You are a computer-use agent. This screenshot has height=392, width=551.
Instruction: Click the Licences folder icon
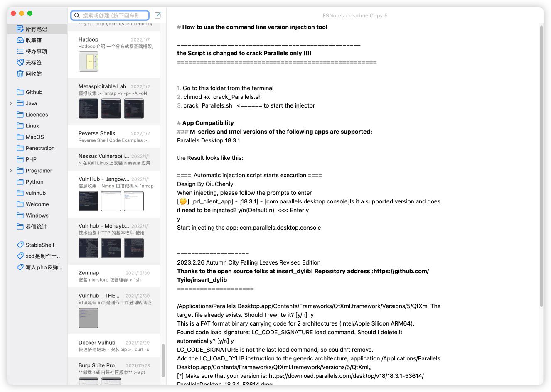20,115
